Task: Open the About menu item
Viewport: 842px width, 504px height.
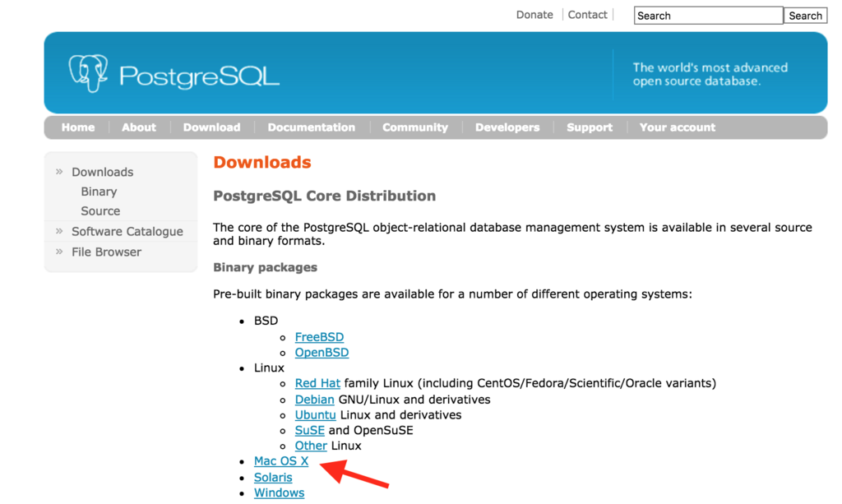Action: click(138, 127)
